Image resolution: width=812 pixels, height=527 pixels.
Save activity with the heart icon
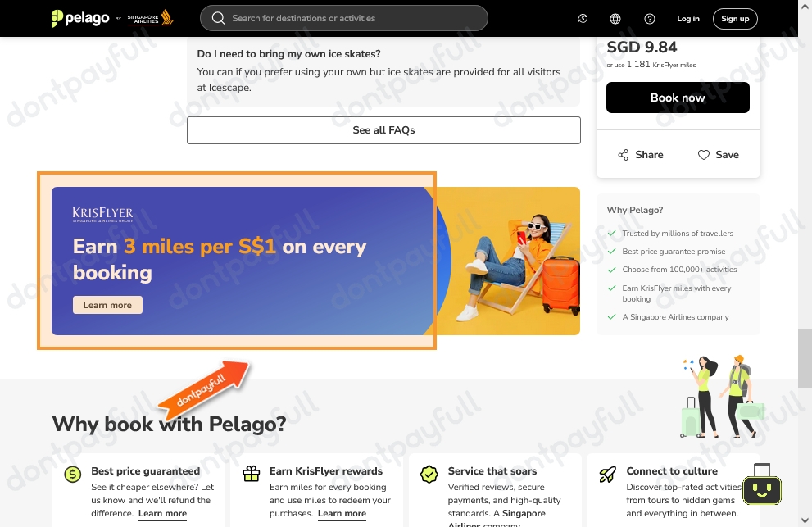click(703, 155)
